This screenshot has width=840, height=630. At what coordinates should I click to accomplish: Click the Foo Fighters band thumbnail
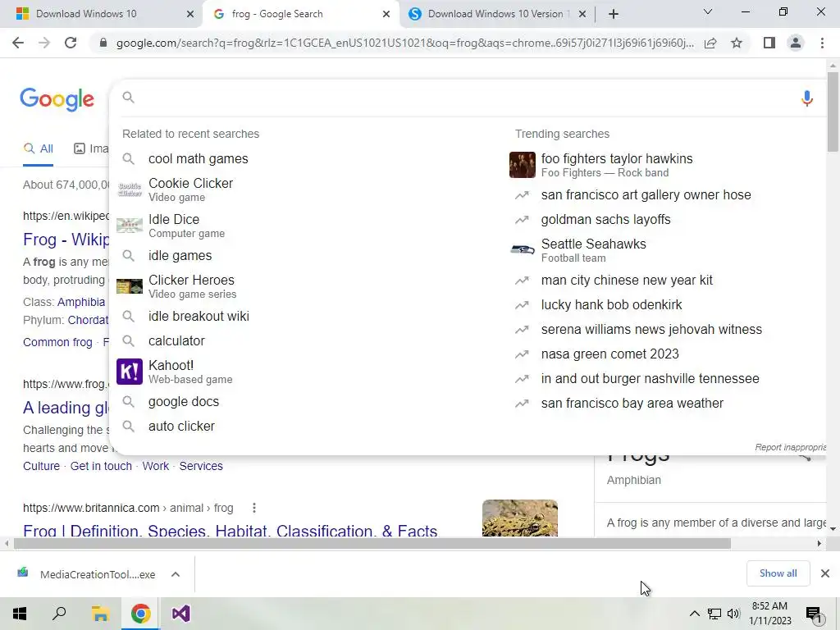click(x=523, y=165)
